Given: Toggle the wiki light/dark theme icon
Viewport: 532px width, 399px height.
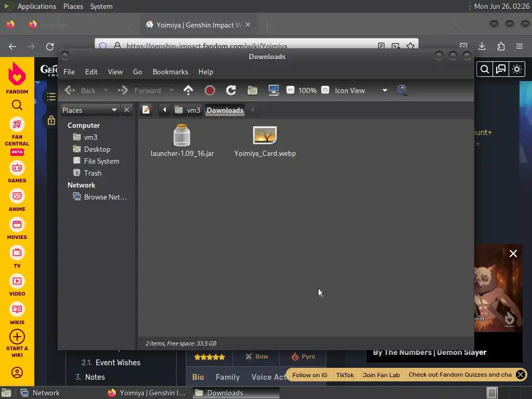Looking at the screenshot, I should [517, 69].
